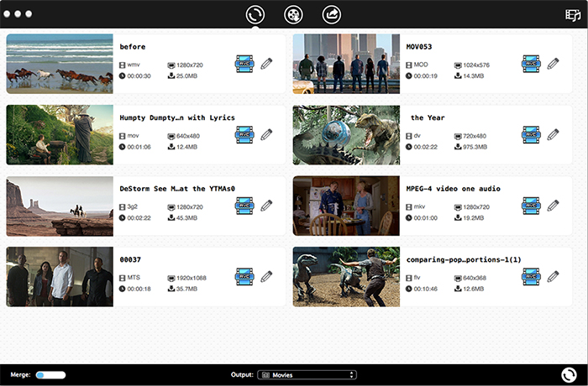Open the media browser icon at top right
This screenshot has width=588, height=386.
574,14
